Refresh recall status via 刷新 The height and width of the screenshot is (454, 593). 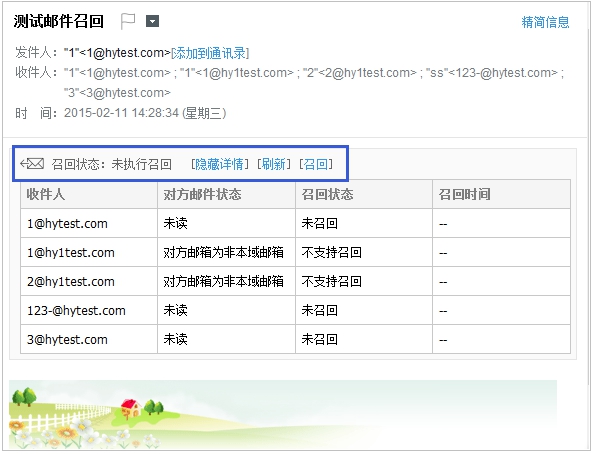274,164
